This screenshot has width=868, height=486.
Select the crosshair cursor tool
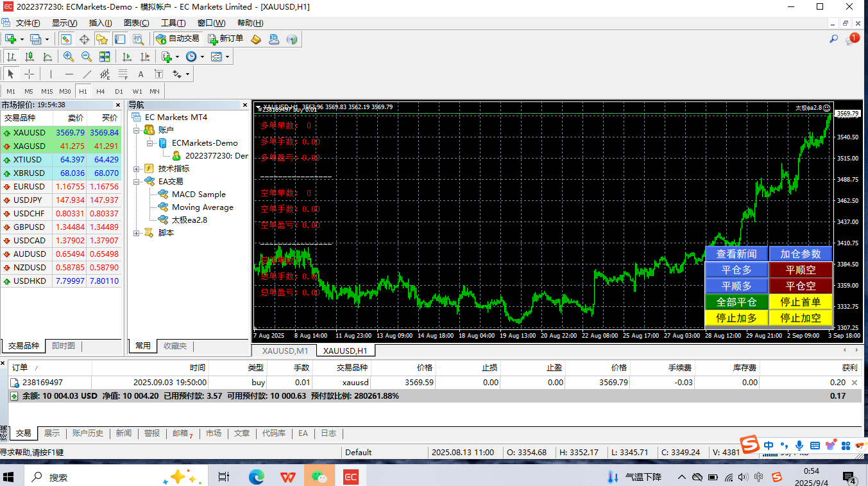[29, 74]
